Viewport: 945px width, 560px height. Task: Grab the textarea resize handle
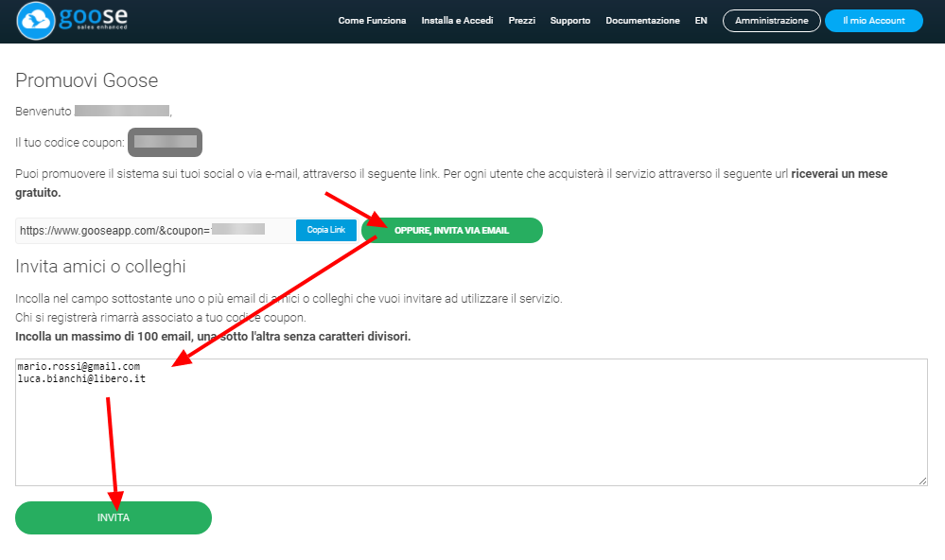(922, 481)
